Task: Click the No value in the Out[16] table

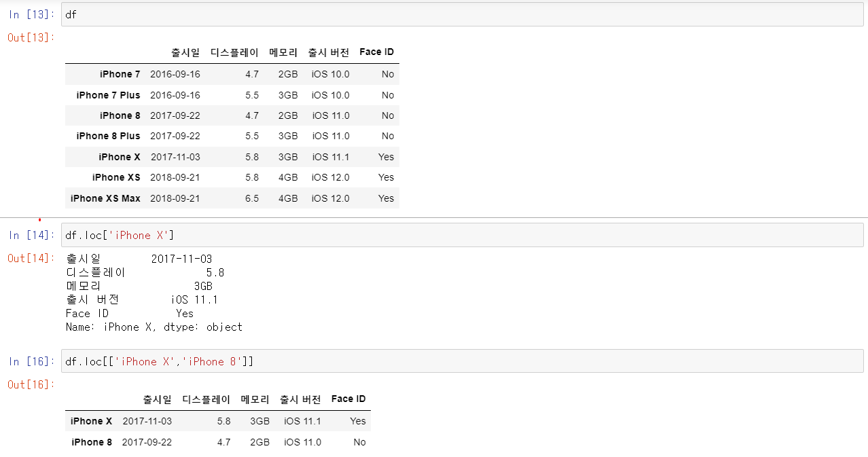Action: click(359, 442)
